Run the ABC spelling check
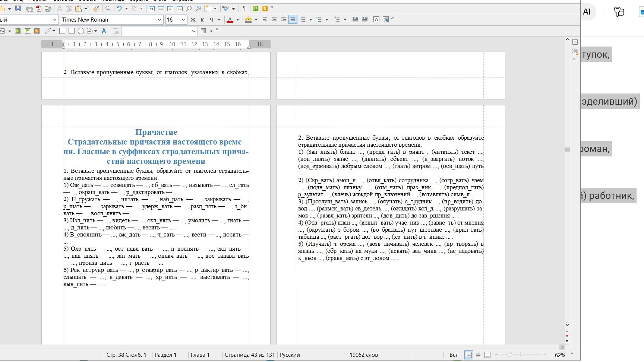The width and height of the screenshot is (644, 362). 225,9
